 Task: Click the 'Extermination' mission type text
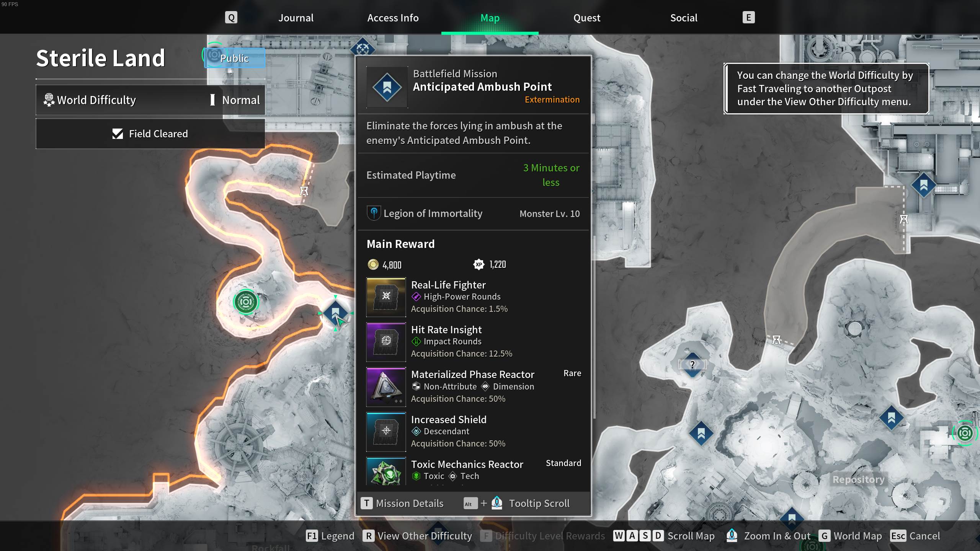tap(552, 99)
